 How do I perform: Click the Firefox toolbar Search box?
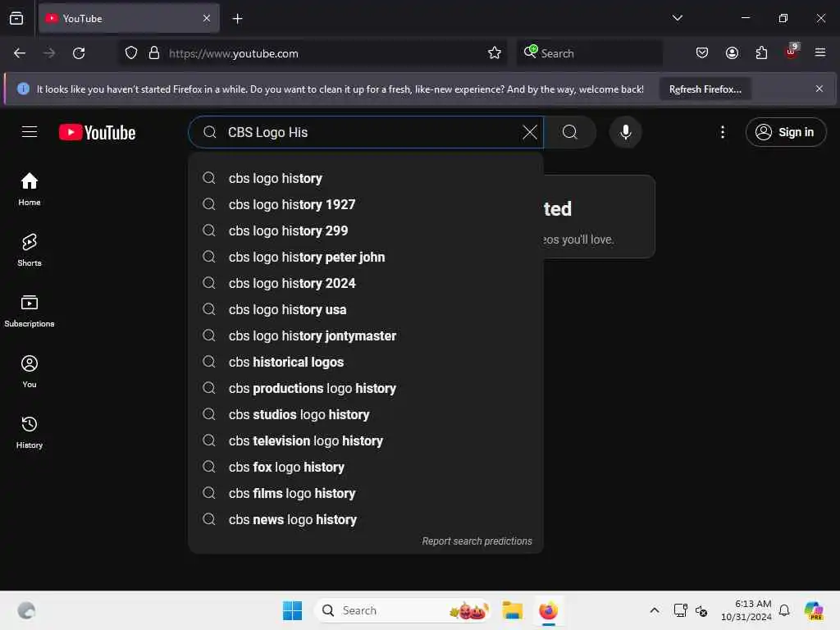pos(589,53)
